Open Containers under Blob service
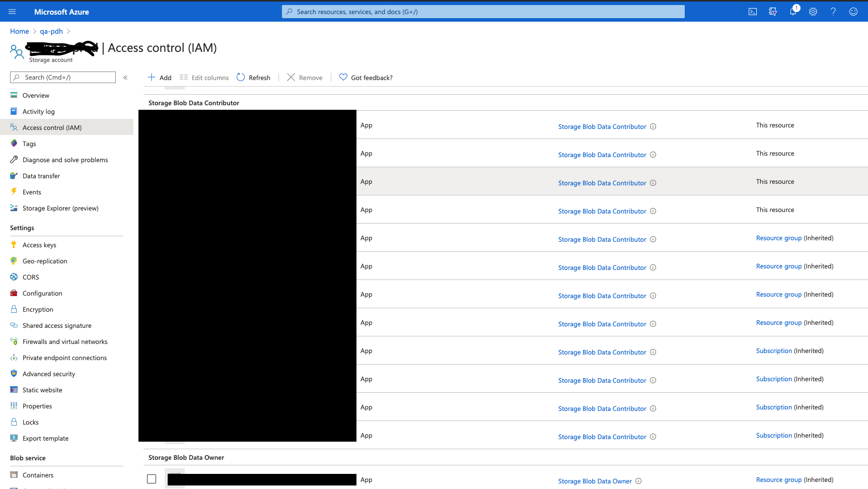Viewport: 868px width, 489px height. (x=38, y=475)
